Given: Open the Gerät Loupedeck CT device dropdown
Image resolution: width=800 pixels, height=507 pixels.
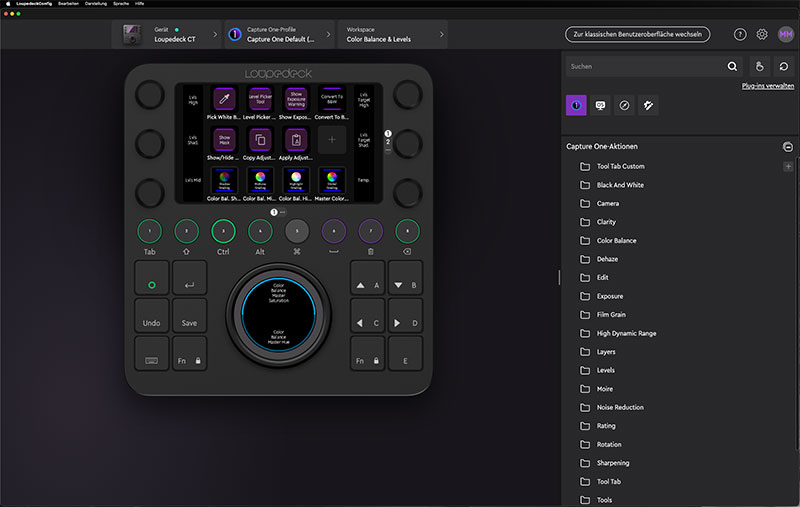Looking at the screenshot, I should coord(167,35).
